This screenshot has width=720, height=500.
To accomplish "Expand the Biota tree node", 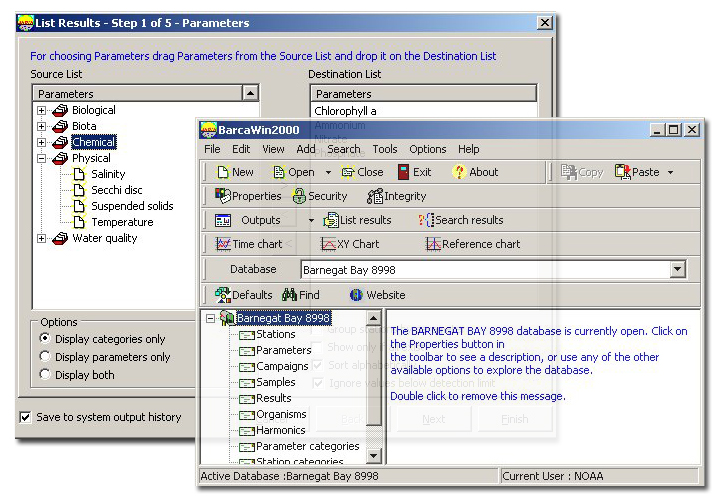I will [41, 127].
